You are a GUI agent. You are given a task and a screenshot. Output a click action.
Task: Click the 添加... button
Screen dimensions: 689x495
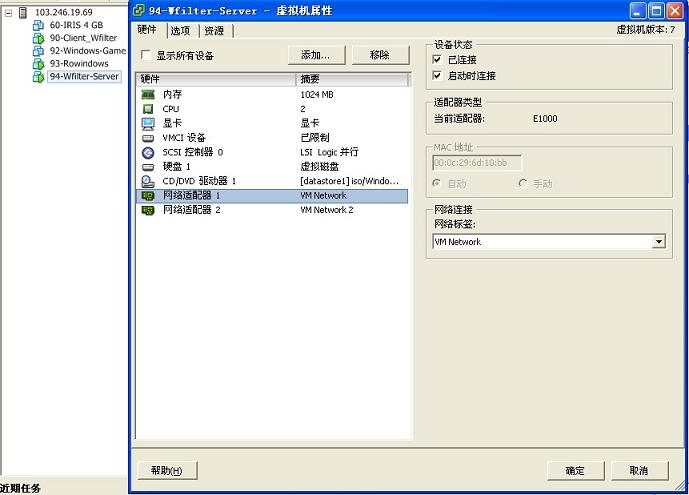pos(316,55)
